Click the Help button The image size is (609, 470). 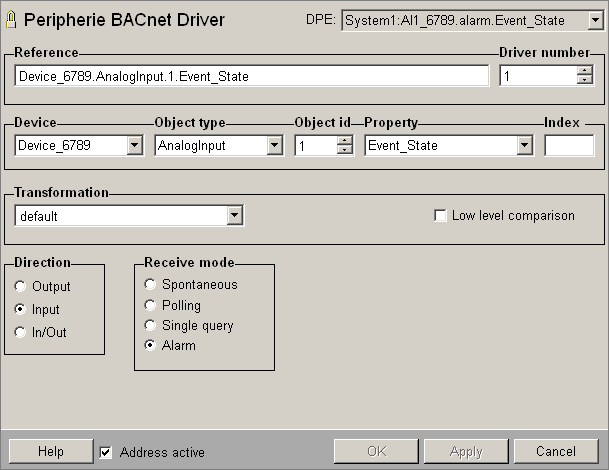(50, 452)
